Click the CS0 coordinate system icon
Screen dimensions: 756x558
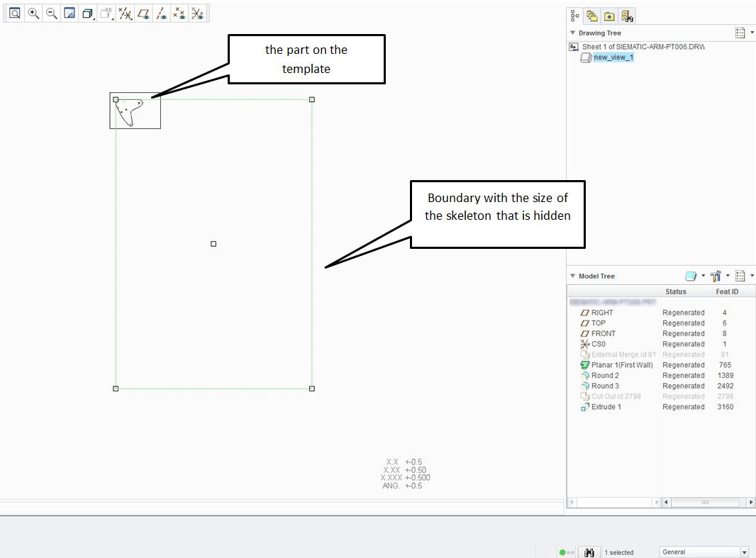pos(585,344)
